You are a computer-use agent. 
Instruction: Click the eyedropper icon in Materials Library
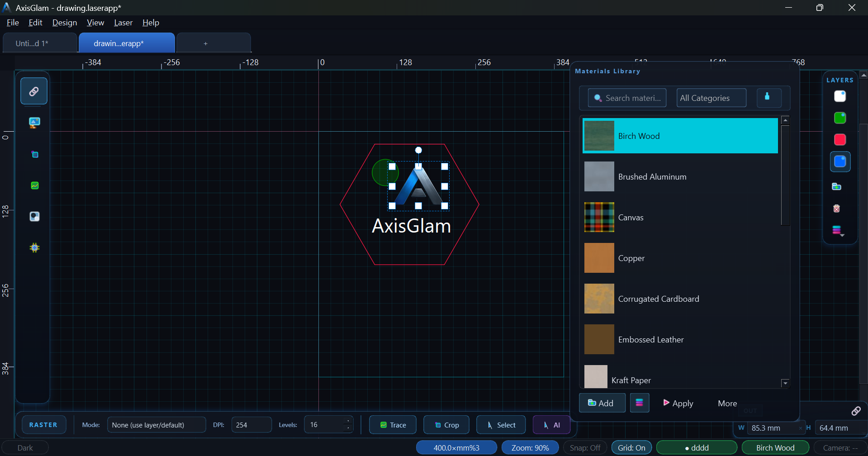coord(768,98)
